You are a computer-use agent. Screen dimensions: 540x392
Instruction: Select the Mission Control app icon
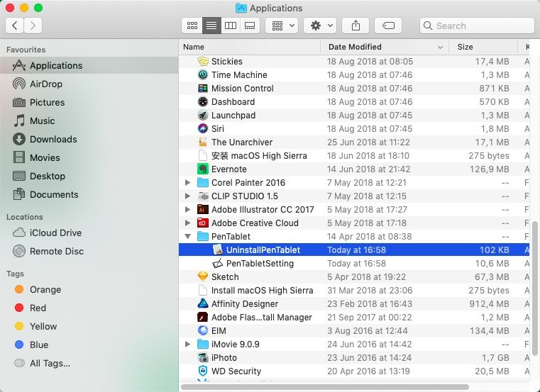point(203,88)
